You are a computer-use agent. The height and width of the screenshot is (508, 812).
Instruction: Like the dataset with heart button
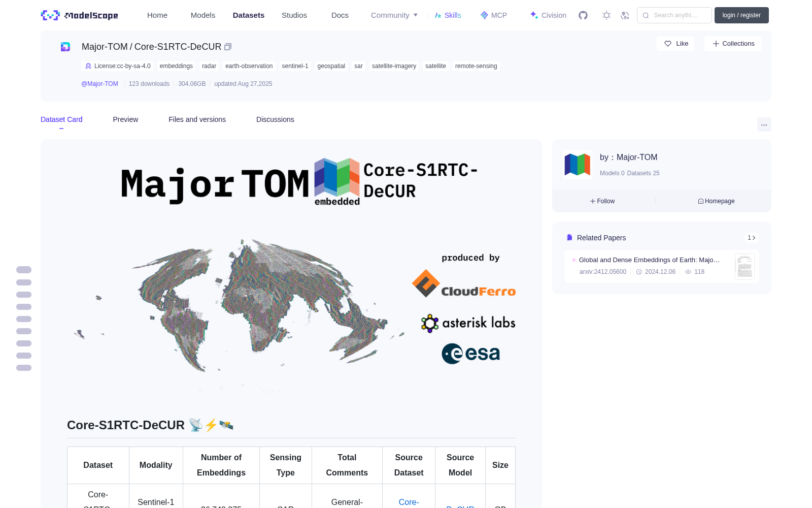pyautogui.click(x=675, y=44)
